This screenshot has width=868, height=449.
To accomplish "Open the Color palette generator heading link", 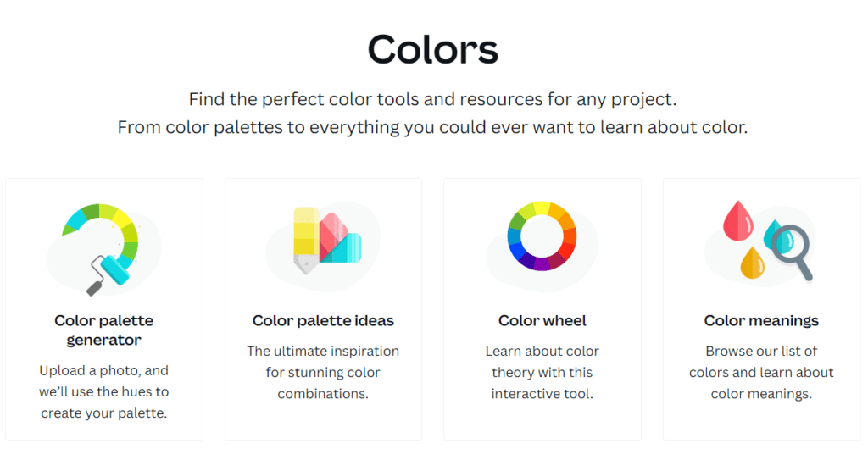I will pos(104,330).
